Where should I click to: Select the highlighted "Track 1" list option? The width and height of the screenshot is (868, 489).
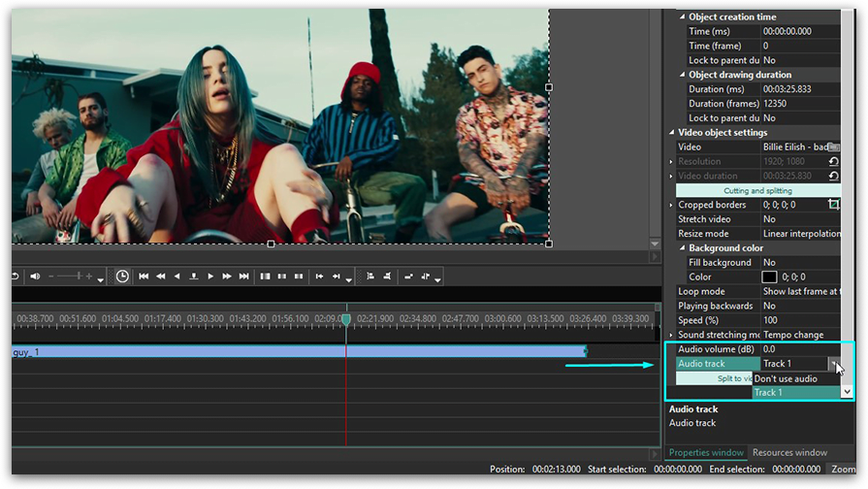796,392
